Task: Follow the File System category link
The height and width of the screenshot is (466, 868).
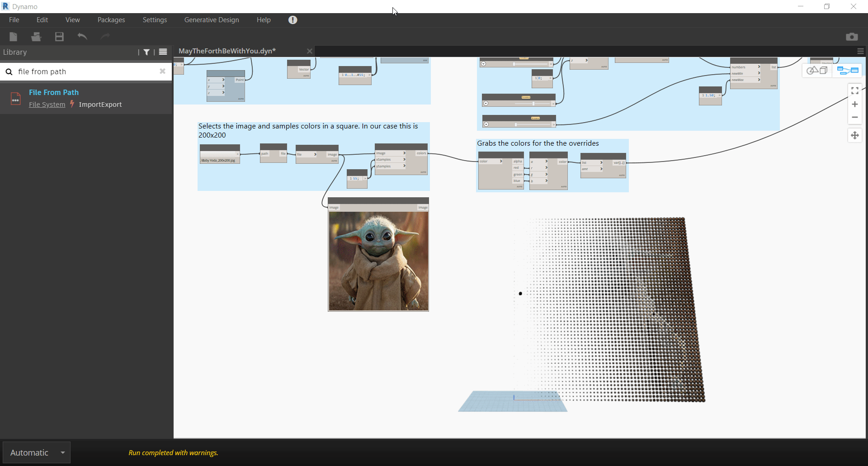Action: 47,105
